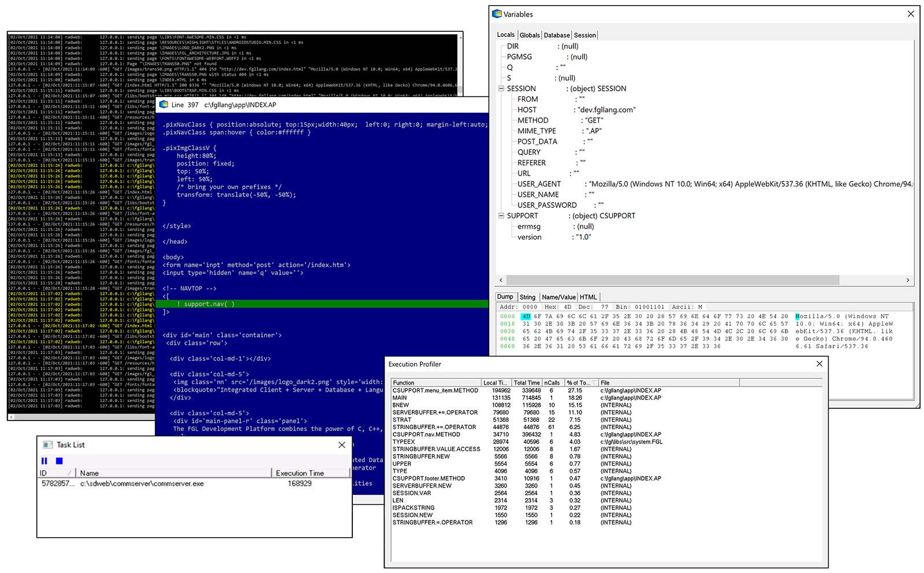Select the PGMSG variable row
This screenshot has width=924, height=573.
click(x=547, y=57)
